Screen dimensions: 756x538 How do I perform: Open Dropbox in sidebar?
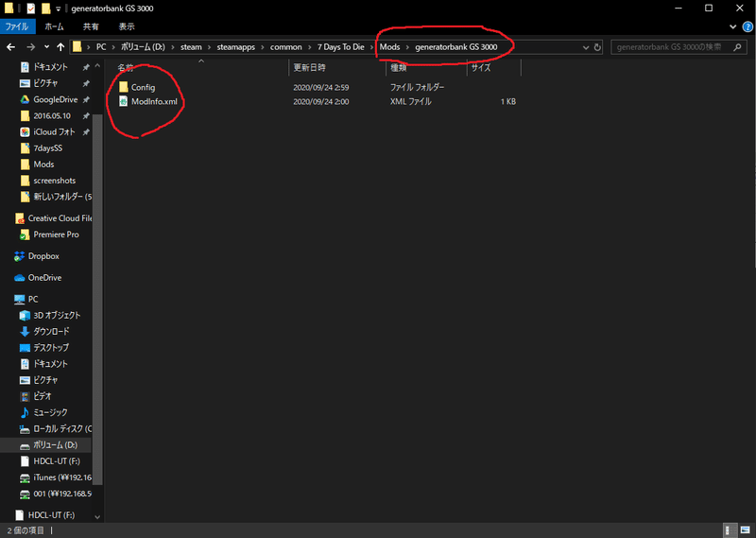tap(43, 256)
